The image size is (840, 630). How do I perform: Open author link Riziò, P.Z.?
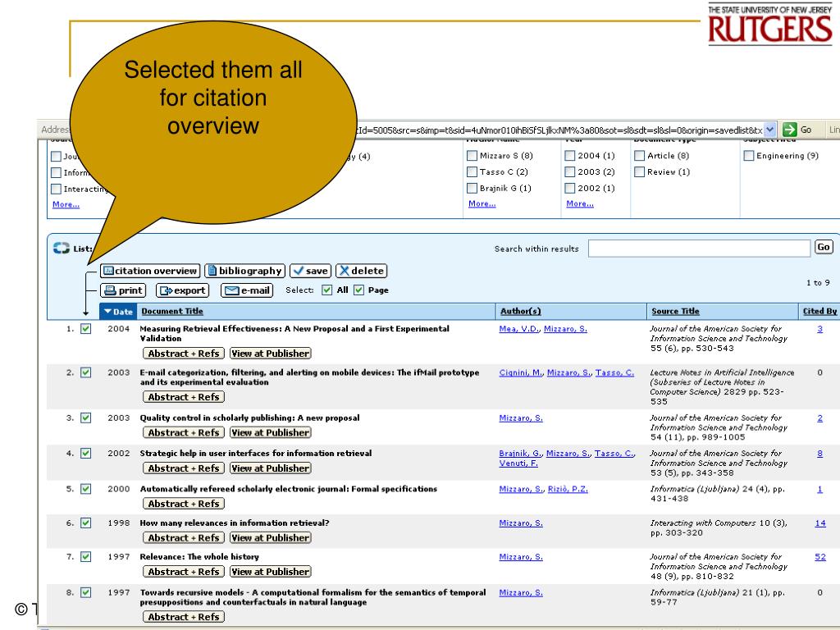click(568, 489)
